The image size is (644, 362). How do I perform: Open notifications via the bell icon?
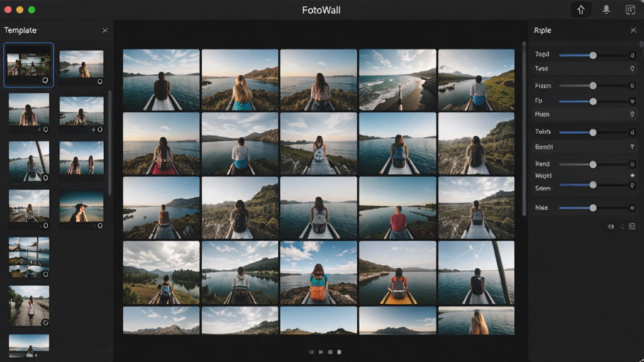click(606, 10)
